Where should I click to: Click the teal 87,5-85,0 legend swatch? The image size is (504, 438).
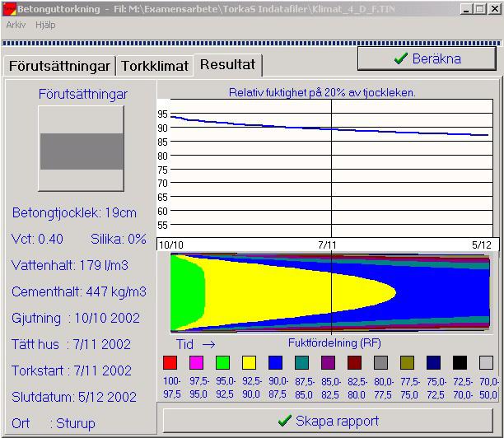pos(301,362)
